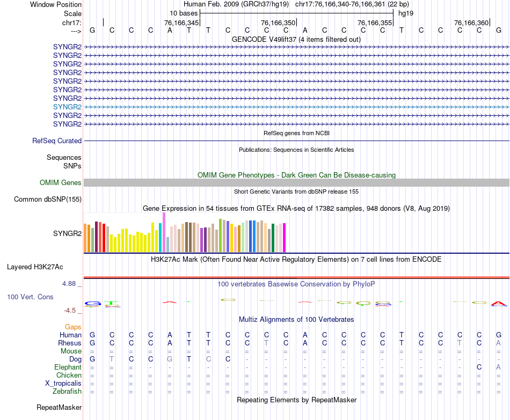510x420 pixels.
Task: Click the H3K27Ac Mark track title
Action: tap(296, 260)
